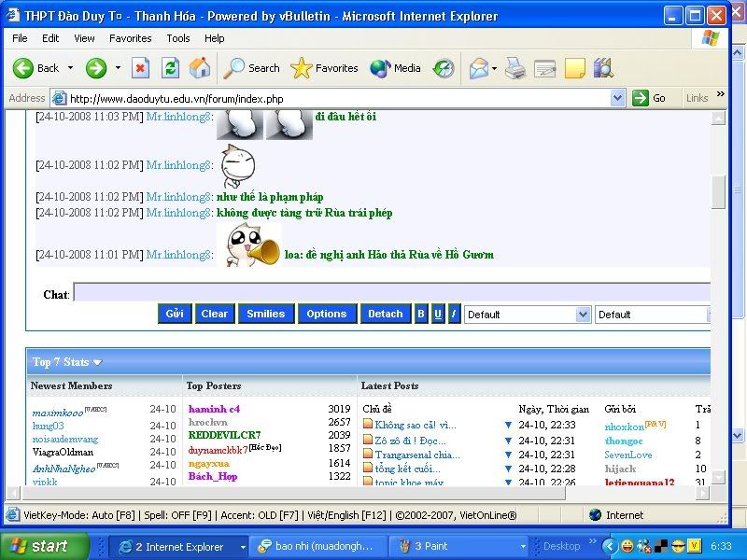This screenshot has width=747, height=560.
Task: Click the Print icon in the toolbar
Action: (514, 68)
